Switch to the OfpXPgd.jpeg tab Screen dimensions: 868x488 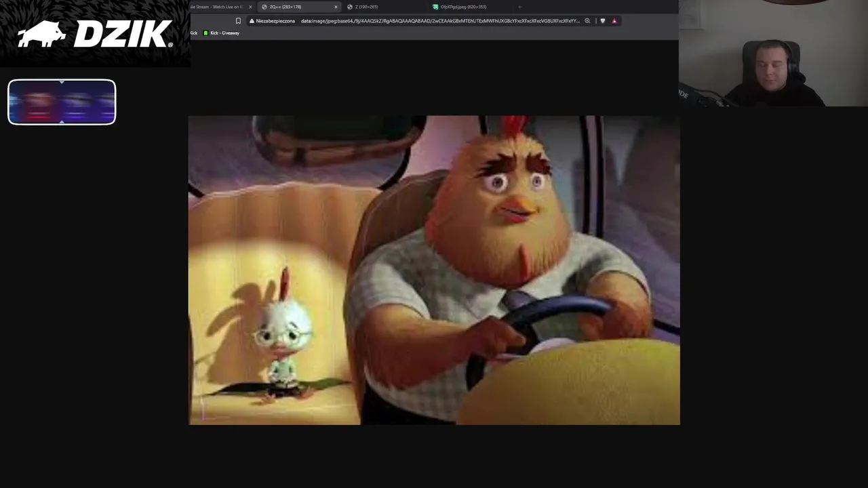coord(469,7)
